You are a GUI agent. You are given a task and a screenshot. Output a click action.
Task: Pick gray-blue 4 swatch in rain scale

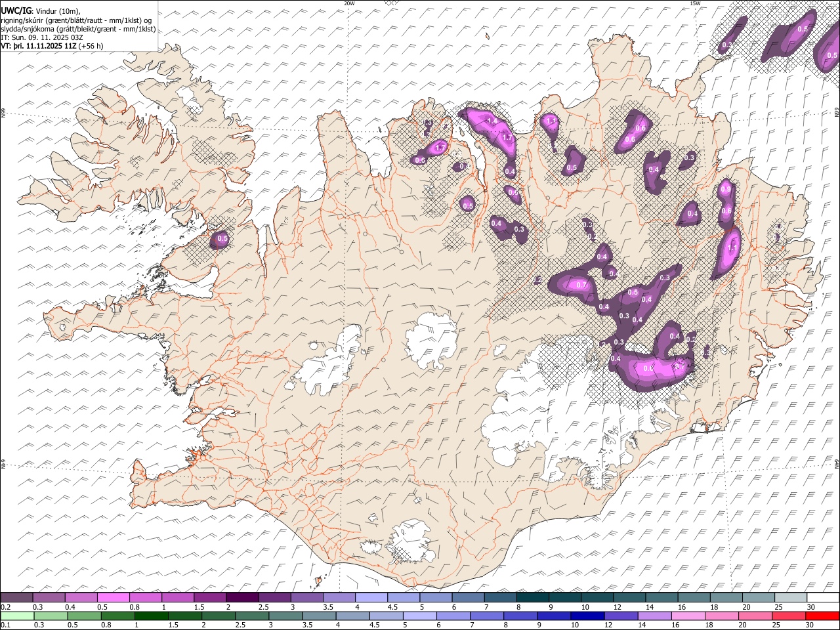(x=352, y=616)
